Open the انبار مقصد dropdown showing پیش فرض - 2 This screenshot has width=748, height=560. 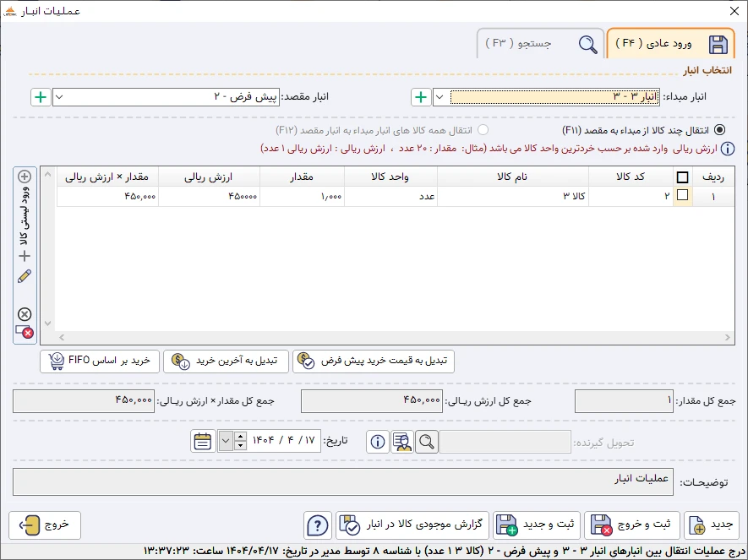59,96
